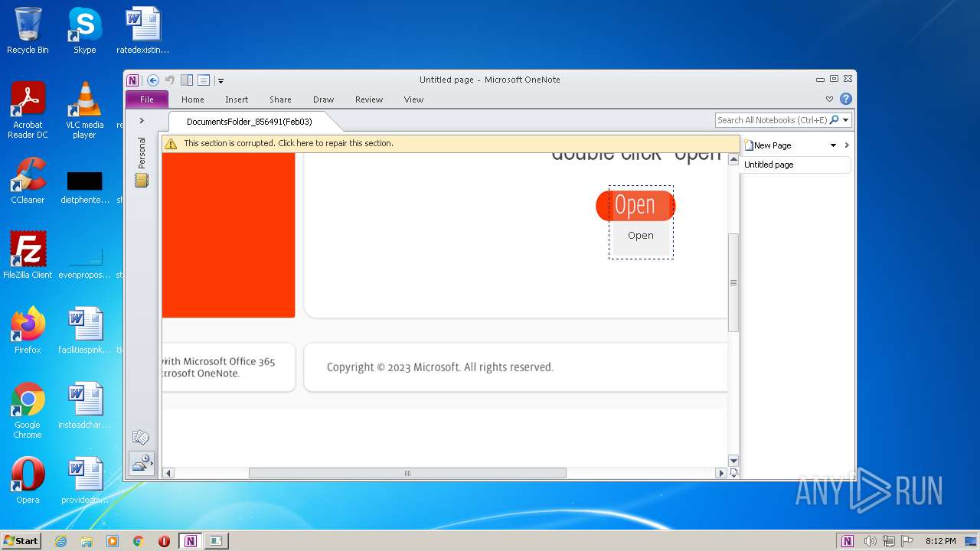Click horizontal scrollbar left arrow

[x=168, y=473]
